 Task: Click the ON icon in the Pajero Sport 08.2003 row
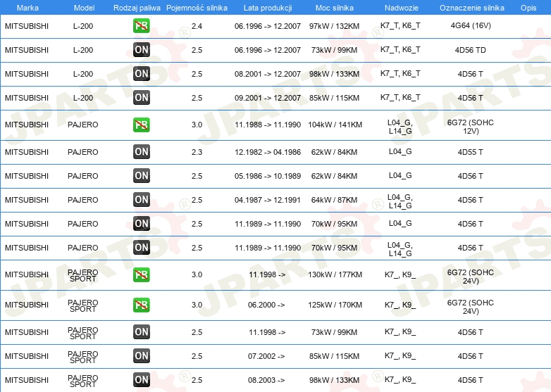coord(141,380)
